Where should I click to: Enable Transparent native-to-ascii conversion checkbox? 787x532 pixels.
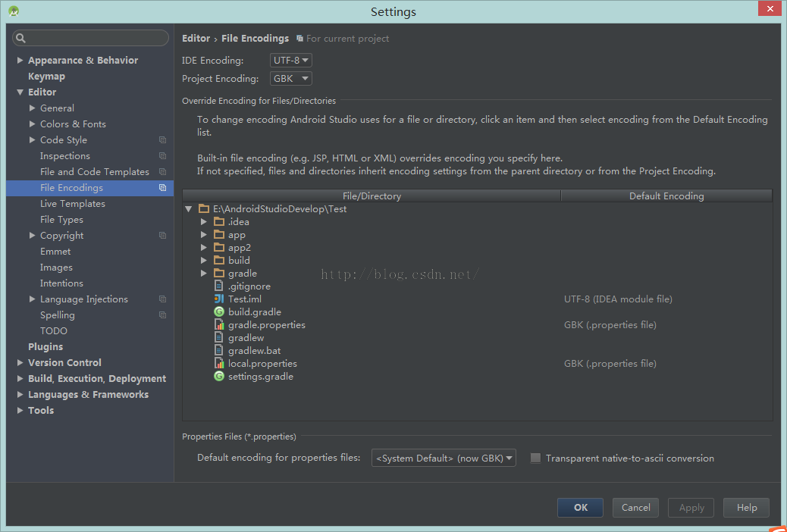pyautogui.click(x=535, y=458)
